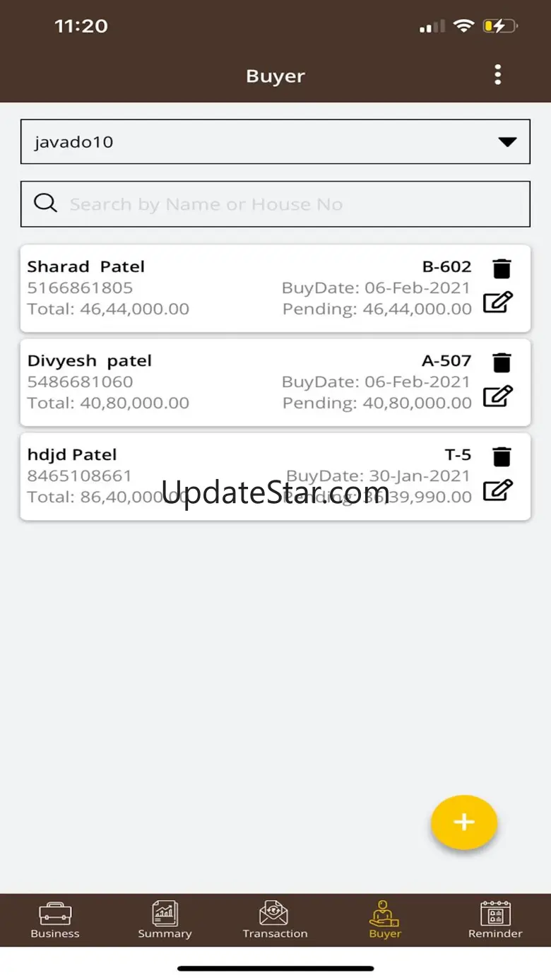This screenshot has width=551, height=980.
Task: Open the Summary tab
Action: coord(165,920)
